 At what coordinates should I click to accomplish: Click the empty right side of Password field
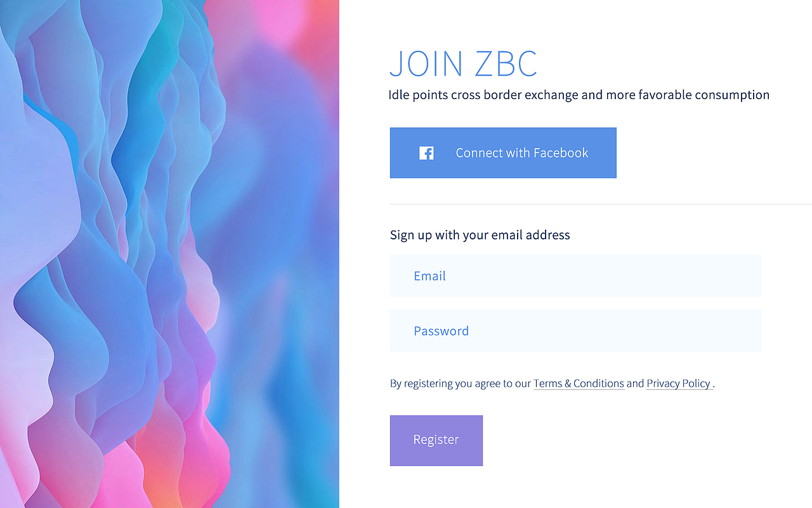666,331
